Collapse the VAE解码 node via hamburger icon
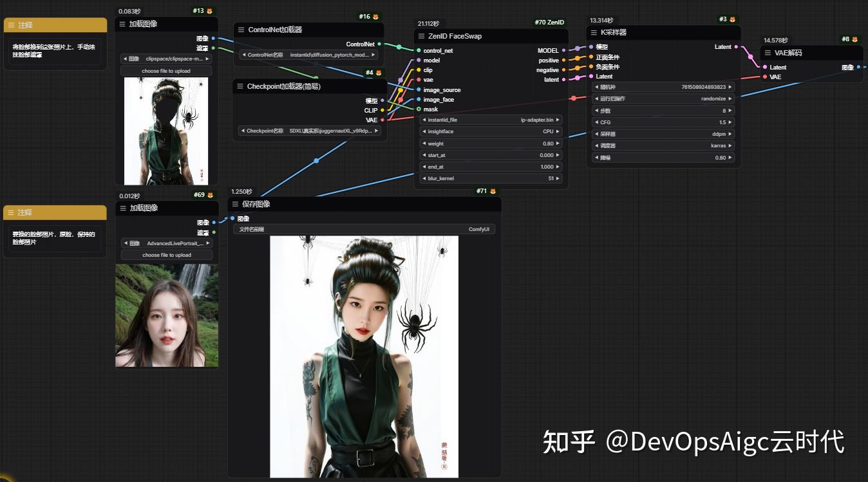868x482 pixels. (x=766, y=53)
